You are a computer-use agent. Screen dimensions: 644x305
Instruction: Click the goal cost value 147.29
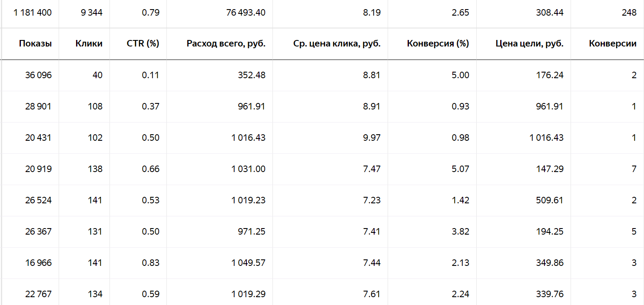point(550,169)
